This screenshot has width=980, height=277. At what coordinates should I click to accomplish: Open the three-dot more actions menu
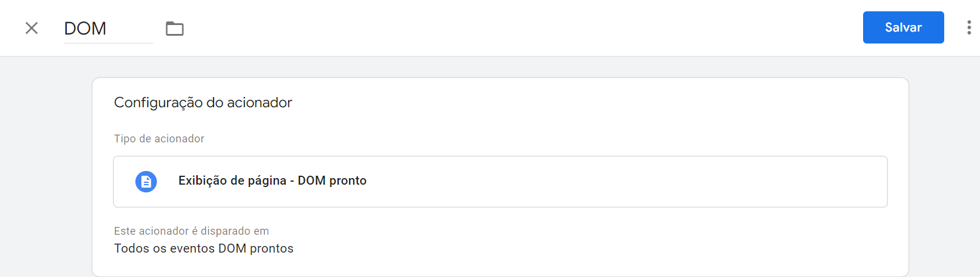969,27
